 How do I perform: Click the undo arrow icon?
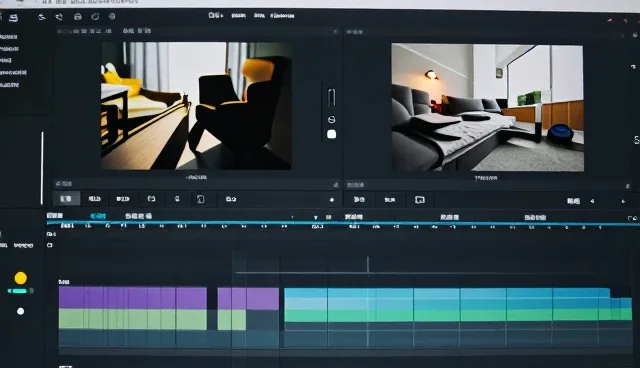(42, 17)
